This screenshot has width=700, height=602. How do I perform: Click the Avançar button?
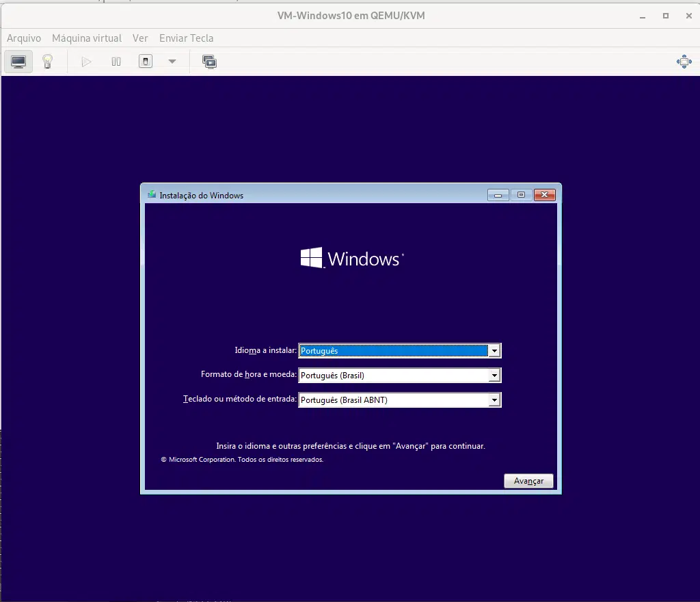(x=528, y=481)
